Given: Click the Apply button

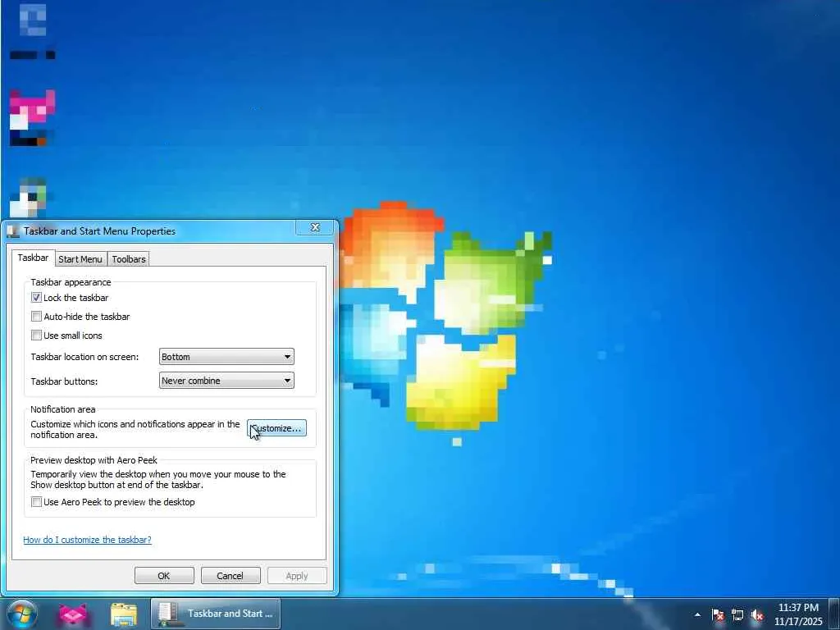Looking at the screenshot, I should point(297,576).
